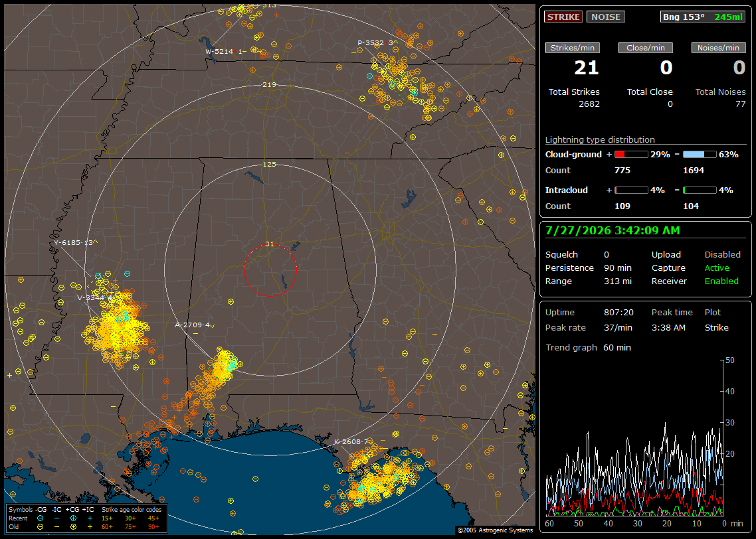
Task: Toggle the Capture Active status
Action: pos(716,268)
